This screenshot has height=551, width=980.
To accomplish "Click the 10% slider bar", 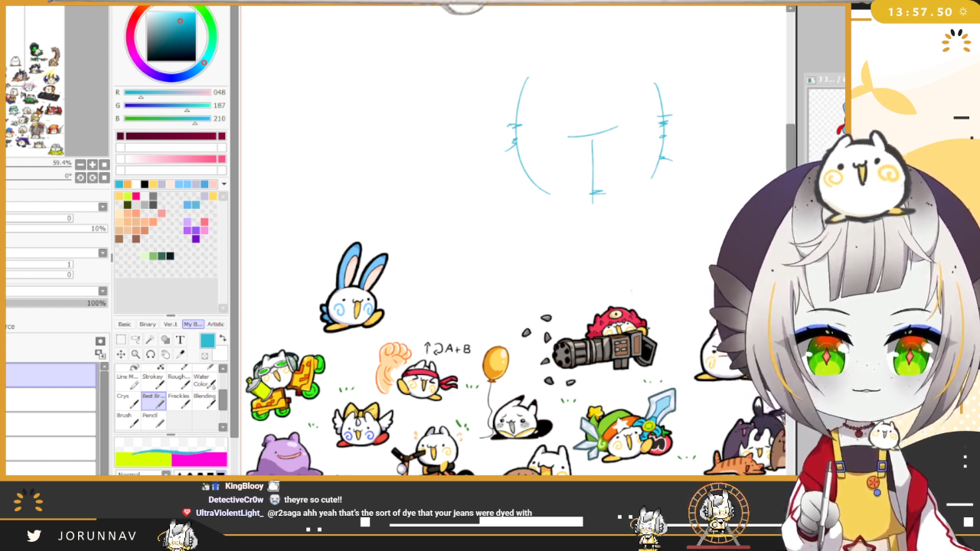I will tap(57, 229).
